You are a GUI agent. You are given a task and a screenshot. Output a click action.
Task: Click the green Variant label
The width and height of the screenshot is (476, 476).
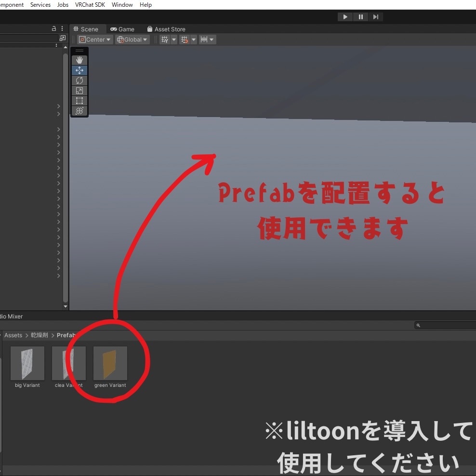110,385
